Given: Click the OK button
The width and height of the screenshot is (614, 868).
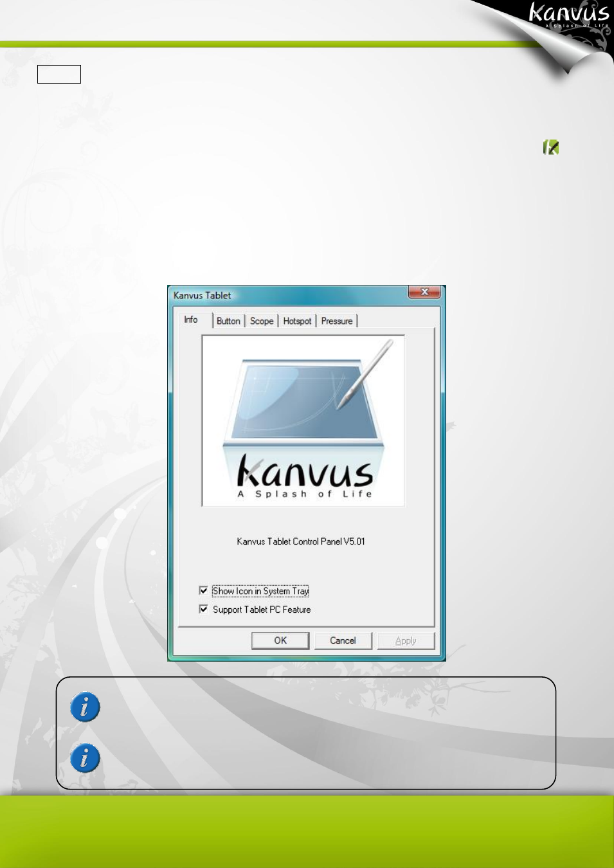Looking at the screenshot, I should [280, 640].
